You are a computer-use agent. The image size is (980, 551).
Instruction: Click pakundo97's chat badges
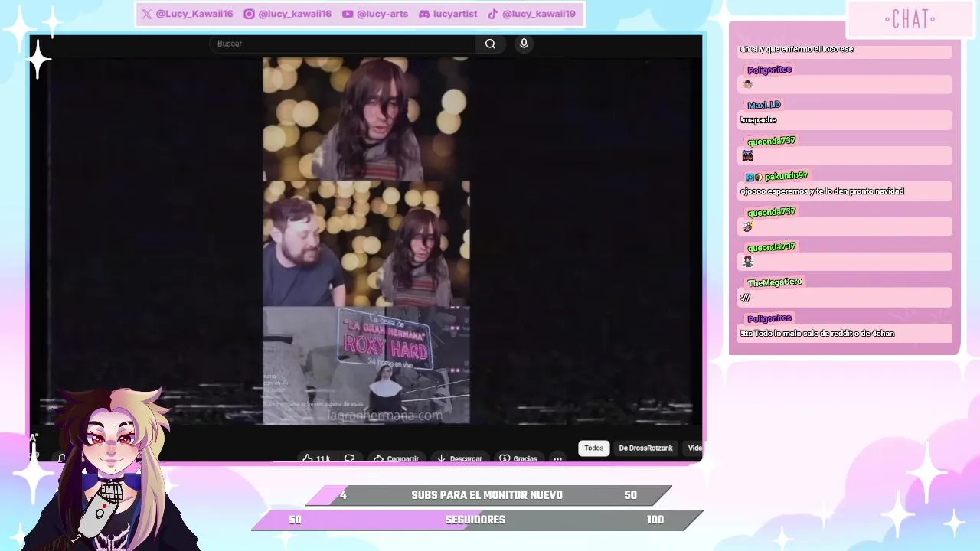click(754, 177)
